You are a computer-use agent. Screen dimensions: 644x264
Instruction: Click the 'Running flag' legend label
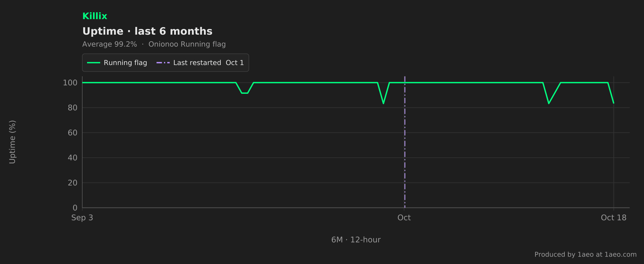(125, 63)
